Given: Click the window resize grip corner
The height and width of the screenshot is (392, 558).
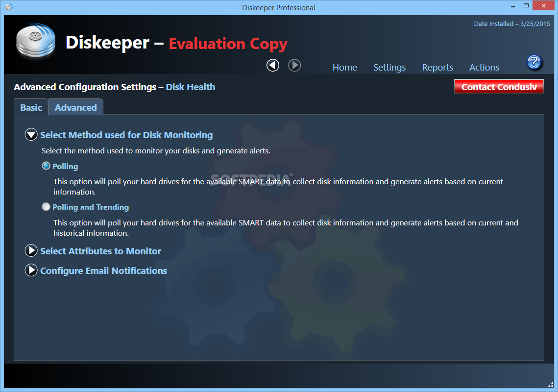Looking at the screenshot, I should pos(550,384).
